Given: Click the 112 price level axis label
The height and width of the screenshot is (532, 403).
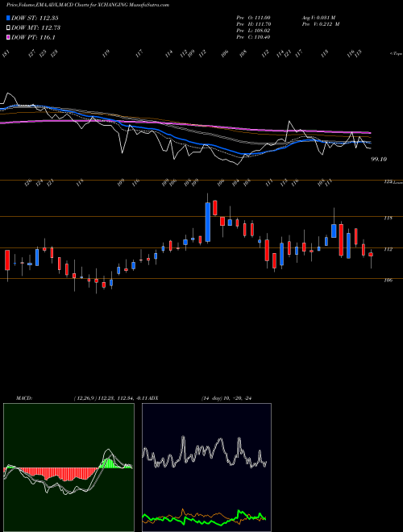Looking at the screenshot, I should 388,249.
